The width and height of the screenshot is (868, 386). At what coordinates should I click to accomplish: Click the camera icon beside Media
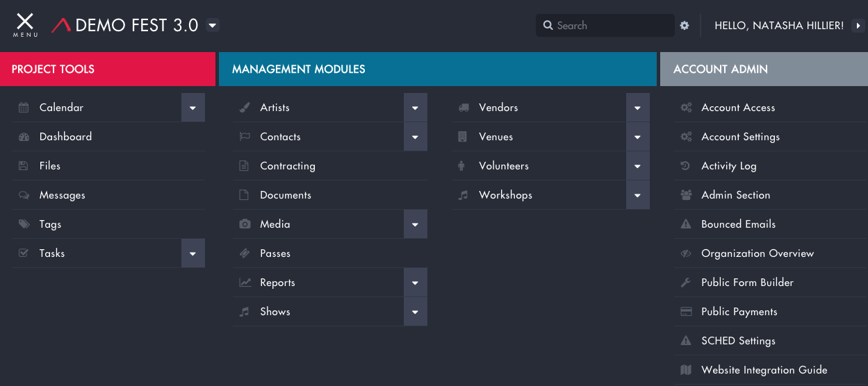pyautogui.click(x=245, y=224)
